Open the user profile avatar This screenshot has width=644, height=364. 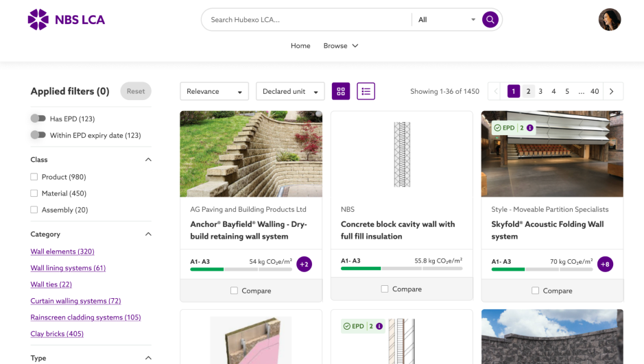pos(610,19)
